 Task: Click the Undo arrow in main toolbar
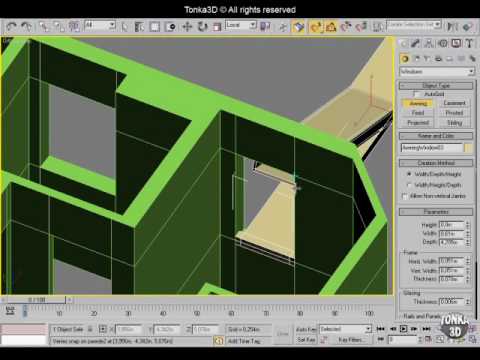[x=12, y=27]
